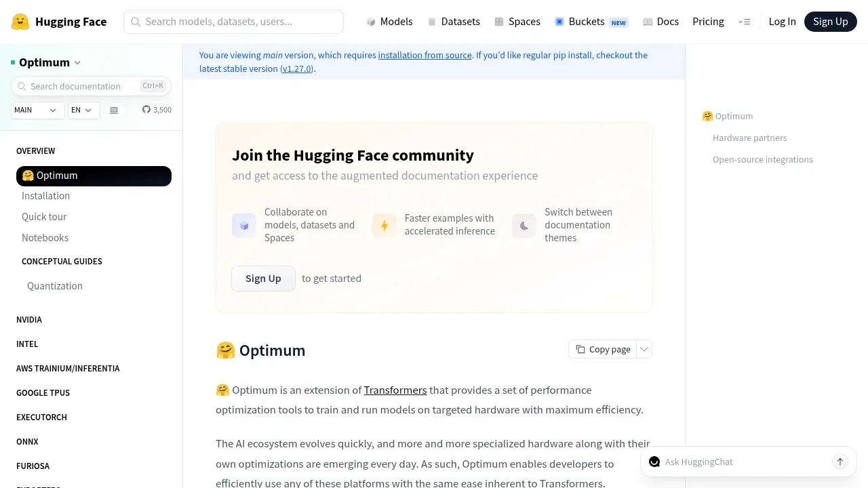Click the dark Sign Up button in header
The width and height of the screenshot is (868, 488).
point(830,22)
